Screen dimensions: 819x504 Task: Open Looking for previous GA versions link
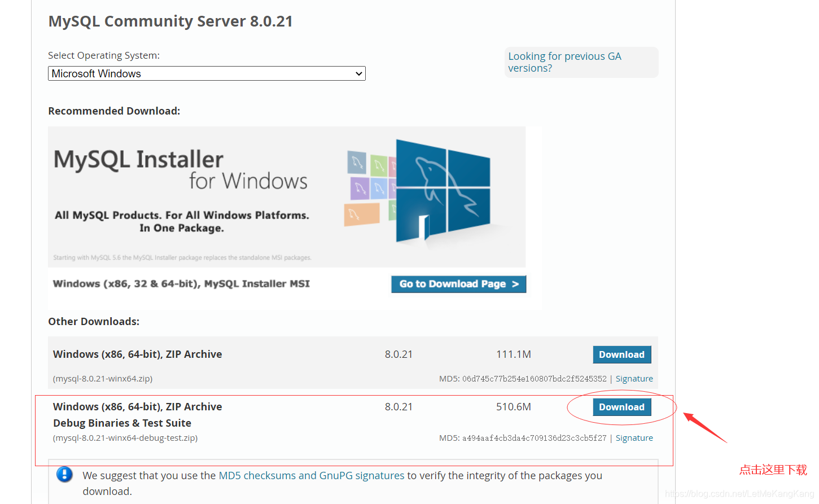tap(564, 62)
